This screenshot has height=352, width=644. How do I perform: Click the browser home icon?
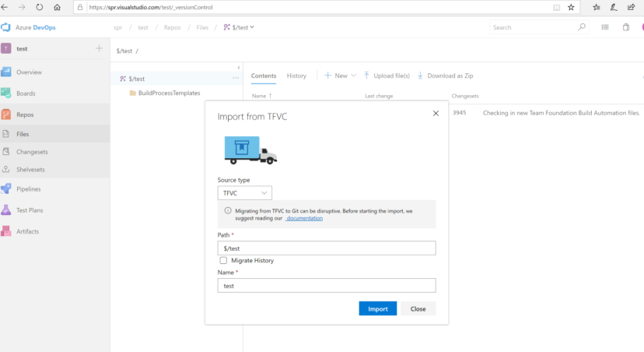[x=58, y=7]
